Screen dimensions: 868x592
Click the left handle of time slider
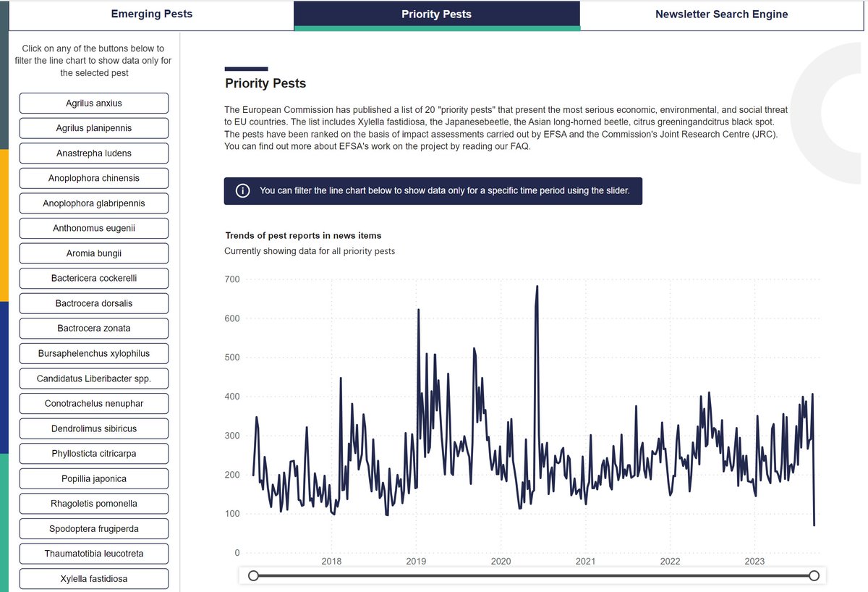pyautogui.click(x=253, y=575)
